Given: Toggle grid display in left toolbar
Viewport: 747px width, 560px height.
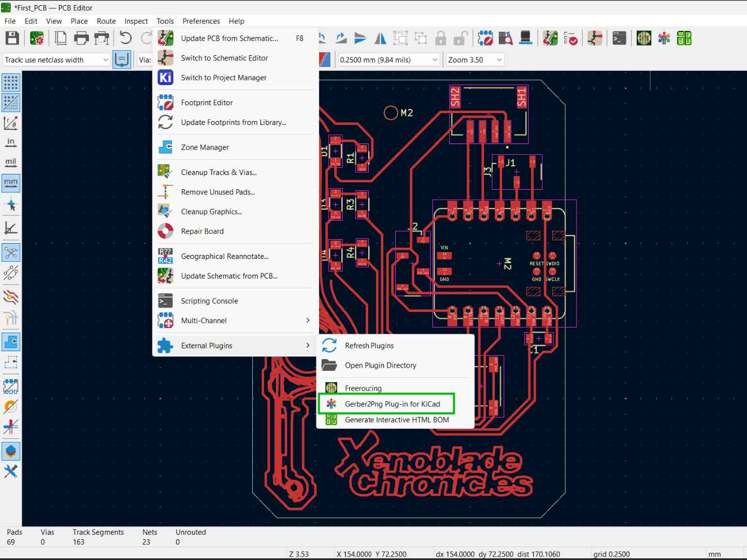Looking at the screenshot, I should click(11, 83).
